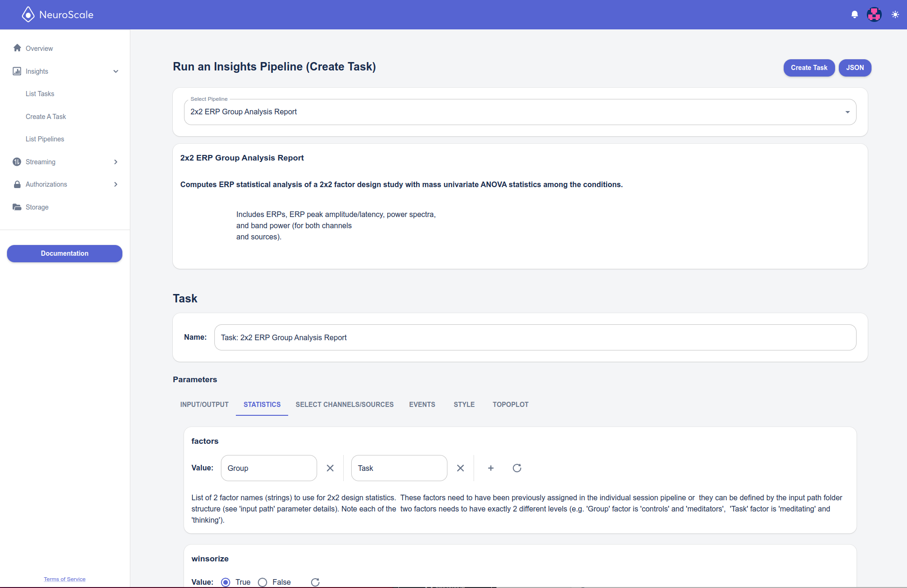Open the notifications bell
Viewport: 907px width, 588px height.
coord(855,14)
